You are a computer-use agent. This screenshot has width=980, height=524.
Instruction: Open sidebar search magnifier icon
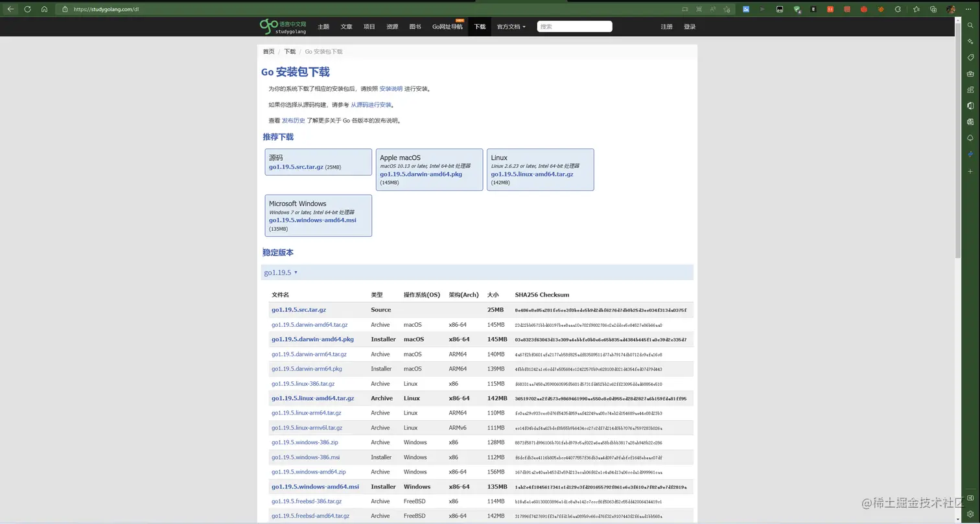click(x=970, y=25)
